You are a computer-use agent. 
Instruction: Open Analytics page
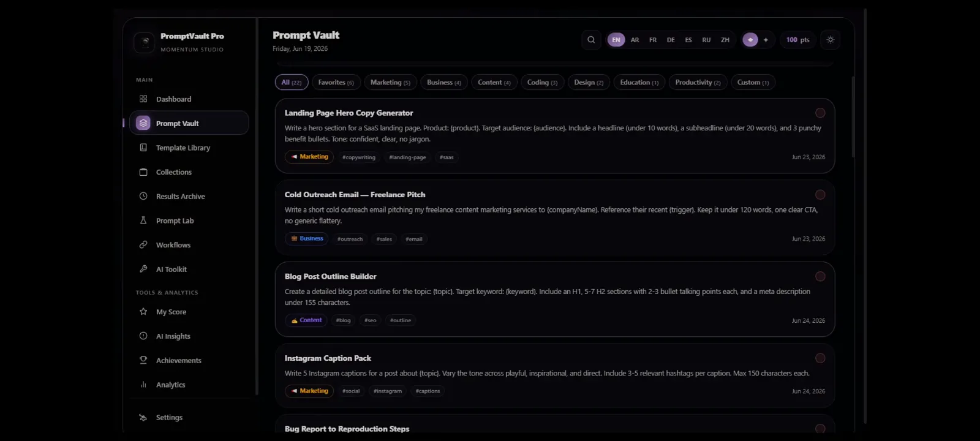[189, 385]
